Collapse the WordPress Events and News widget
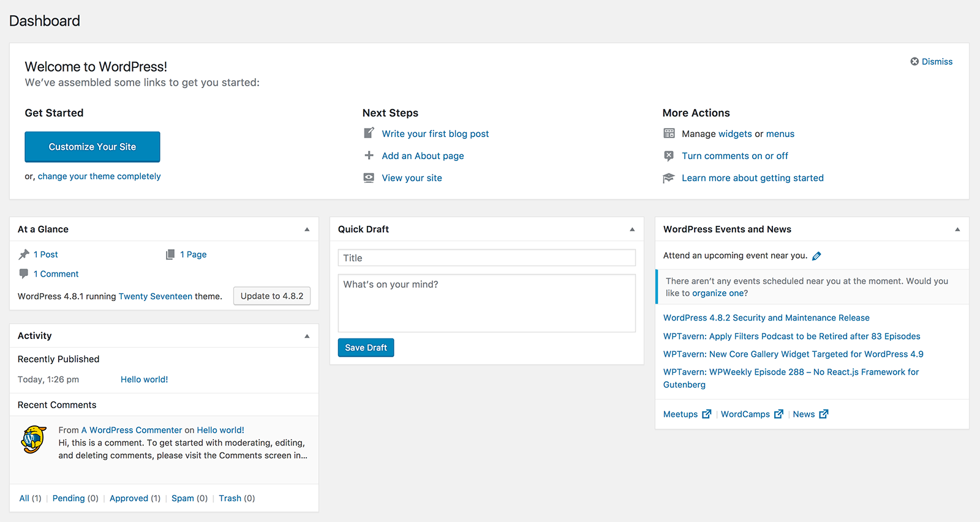This screenshot has width=980, height=522. pyautogui.click(x=957, y=229)
